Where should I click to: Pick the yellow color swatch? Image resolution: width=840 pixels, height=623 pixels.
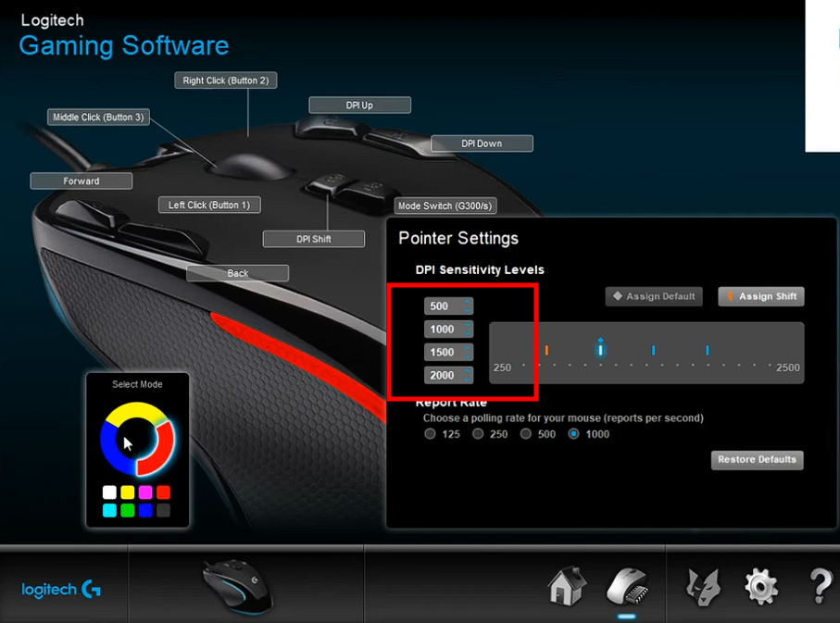[x=128, y=492]
